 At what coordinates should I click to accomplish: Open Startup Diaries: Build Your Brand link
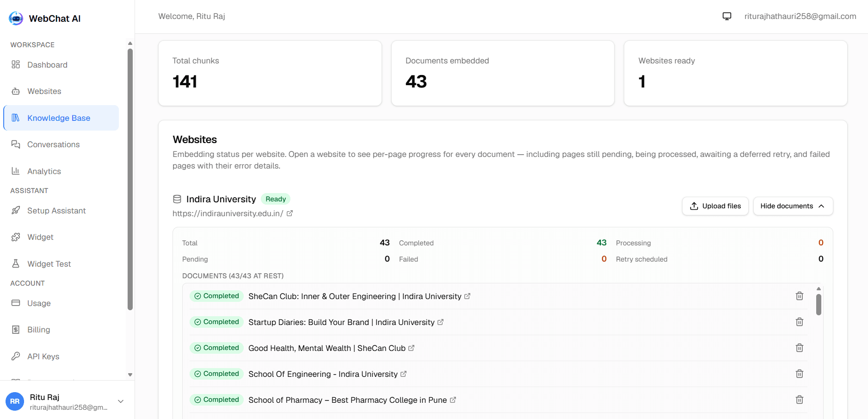coord(346,322)
